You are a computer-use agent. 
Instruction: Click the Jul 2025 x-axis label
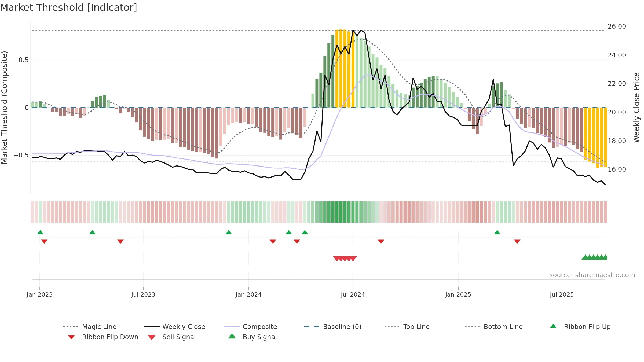click(562, 294)
